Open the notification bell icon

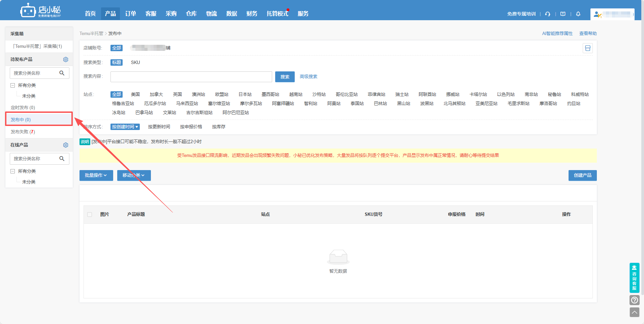(578, 14)
